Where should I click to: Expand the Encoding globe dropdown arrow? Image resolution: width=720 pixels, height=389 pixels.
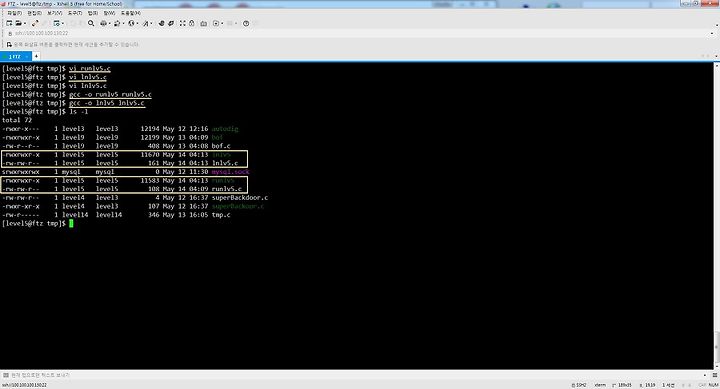coord(137,23)
